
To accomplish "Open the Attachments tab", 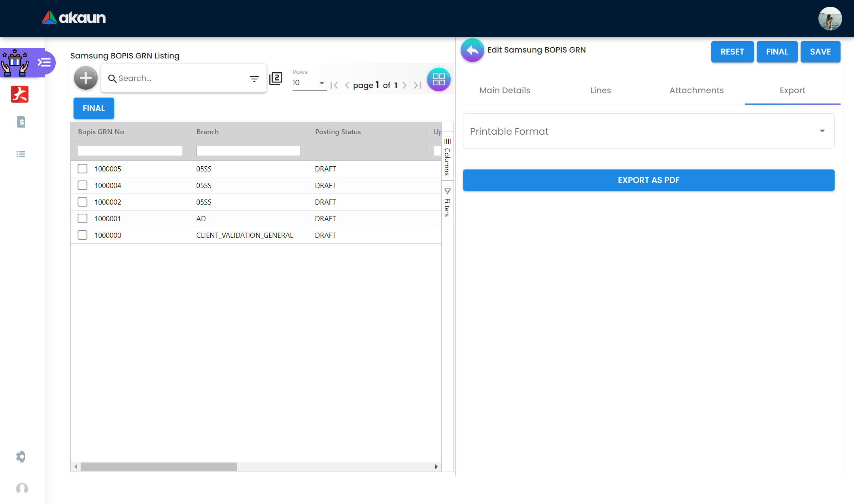I will tap(696, 90).
